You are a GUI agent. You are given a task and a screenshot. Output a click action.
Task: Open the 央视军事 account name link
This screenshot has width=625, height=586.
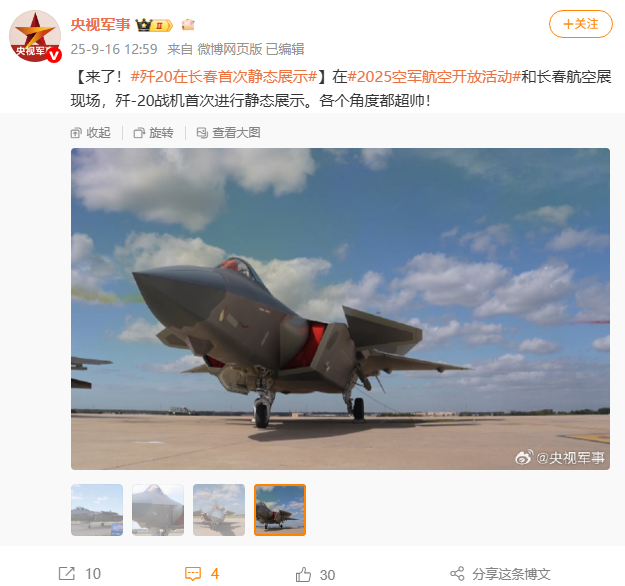click(100, 25)
